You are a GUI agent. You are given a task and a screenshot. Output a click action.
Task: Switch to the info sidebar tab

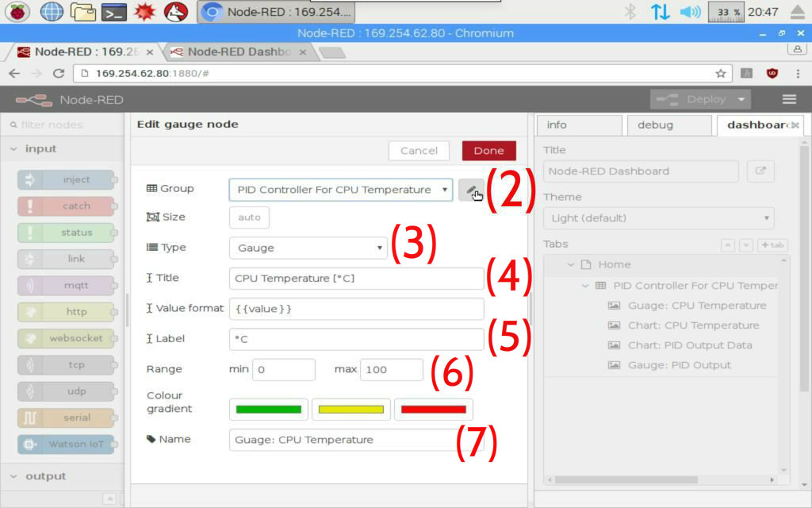pos(579,125)
